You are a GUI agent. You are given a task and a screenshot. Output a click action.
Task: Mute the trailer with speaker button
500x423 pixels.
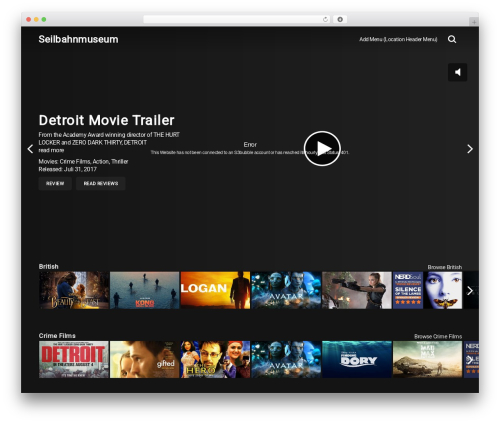click(x=457, y=72)
